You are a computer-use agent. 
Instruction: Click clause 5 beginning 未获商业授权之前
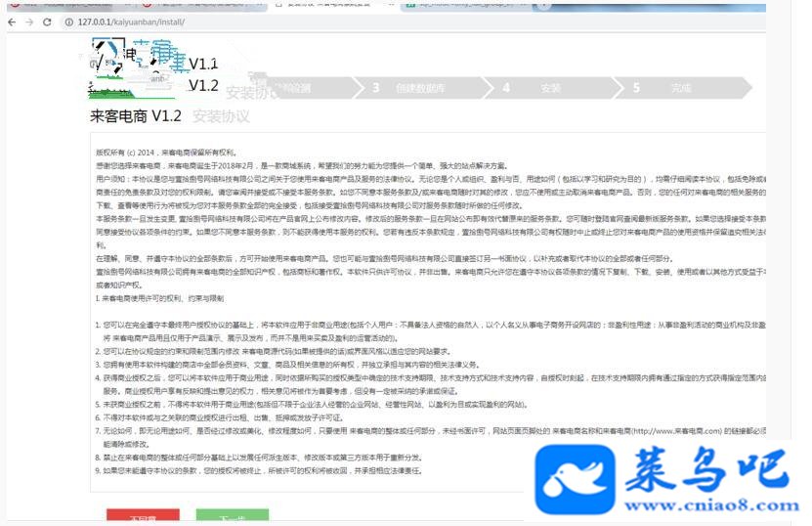312,404
